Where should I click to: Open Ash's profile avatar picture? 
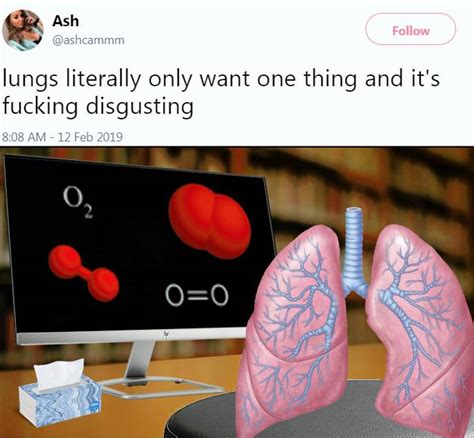coord(23,30)
